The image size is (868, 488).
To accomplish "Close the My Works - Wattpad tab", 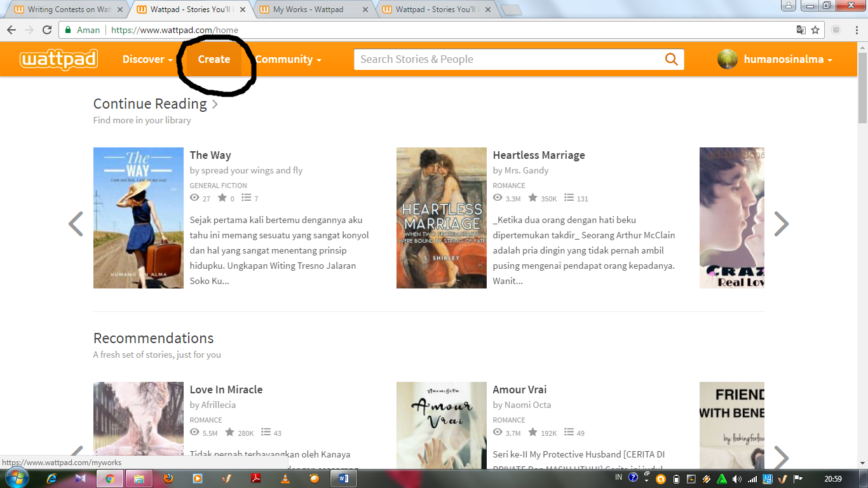I will [x=365, y=10].
